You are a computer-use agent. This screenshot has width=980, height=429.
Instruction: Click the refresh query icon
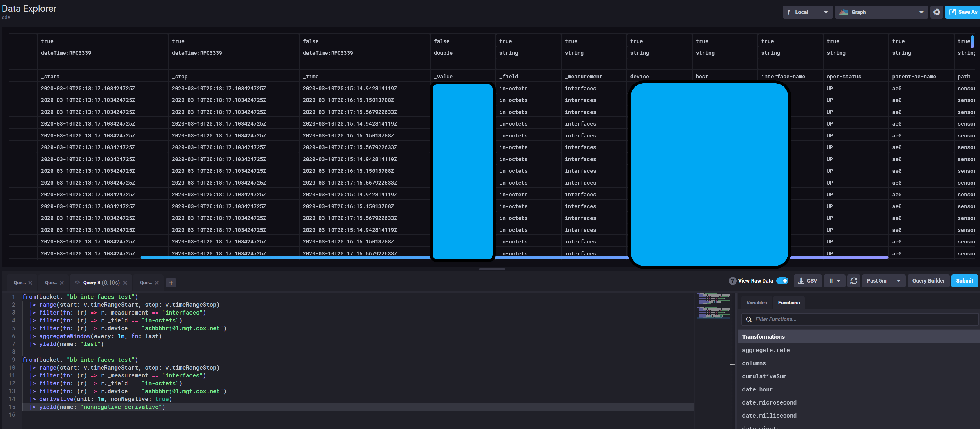(x=854, y=281)
